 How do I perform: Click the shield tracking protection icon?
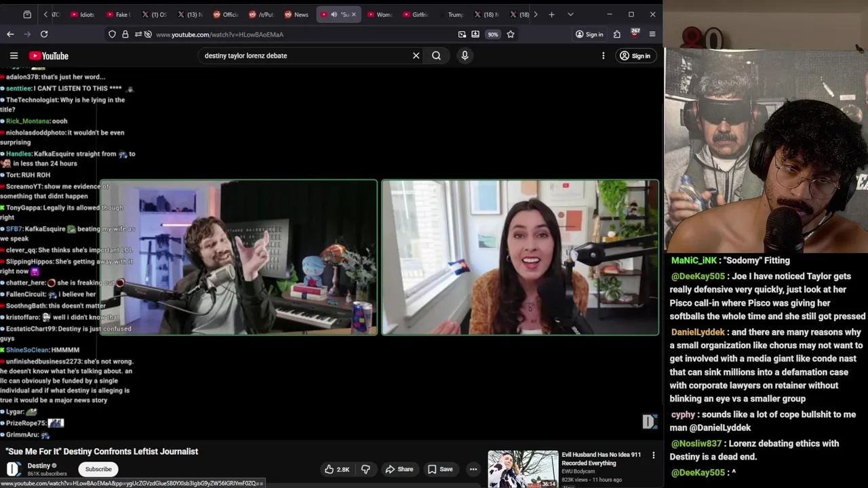(112, 35)
